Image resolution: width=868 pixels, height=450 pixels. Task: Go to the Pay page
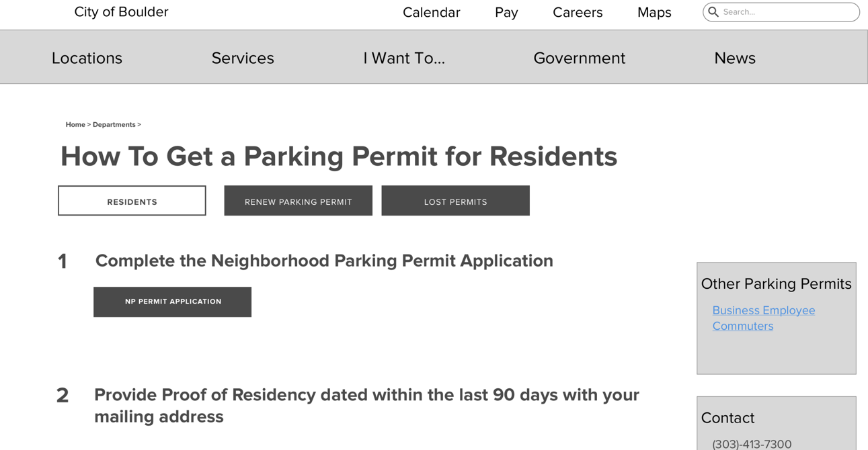point(506,12)
